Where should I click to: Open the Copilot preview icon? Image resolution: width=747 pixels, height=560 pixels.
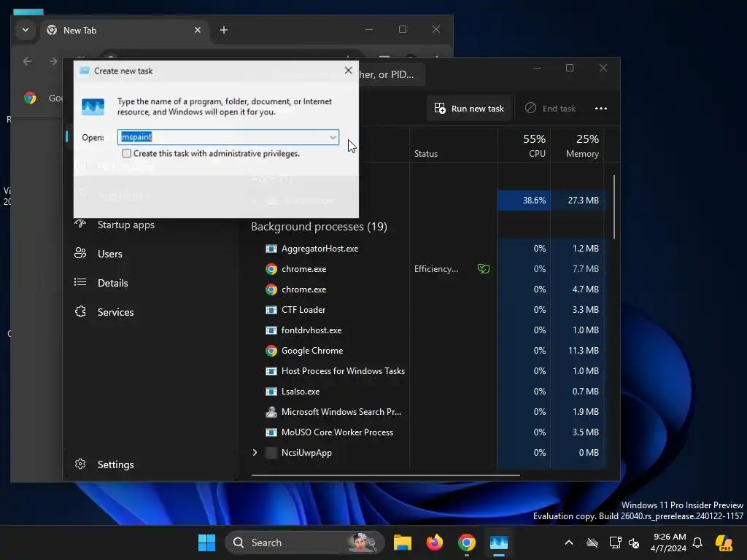point(724,542)
